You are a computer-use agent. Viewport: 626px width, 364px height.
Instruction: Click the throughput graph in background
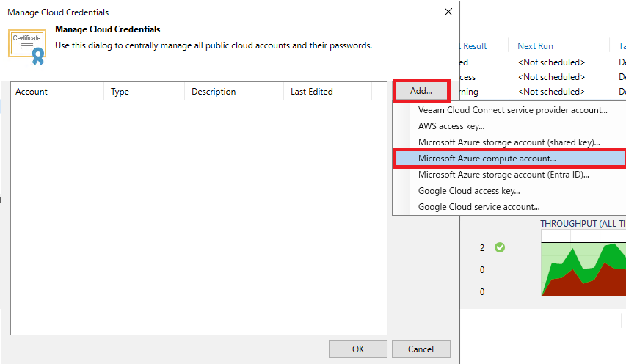[x=583, y=263]
